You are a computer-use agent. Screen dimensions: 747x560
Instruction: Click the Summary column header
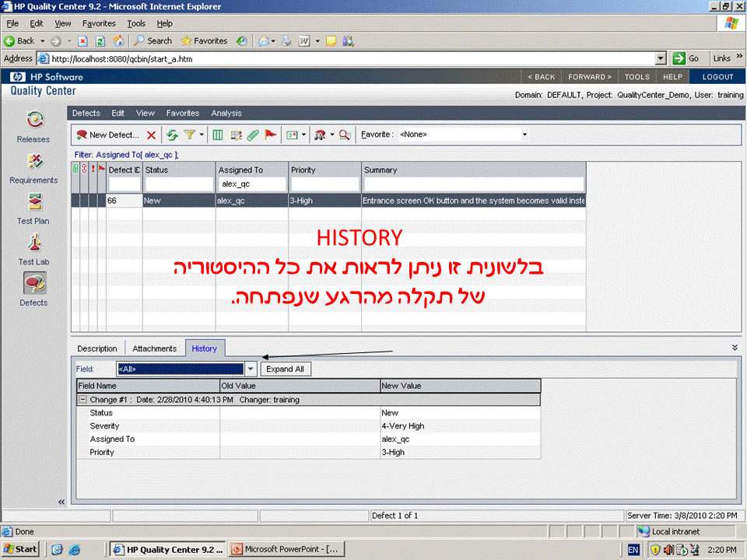(x=474, y=170)
